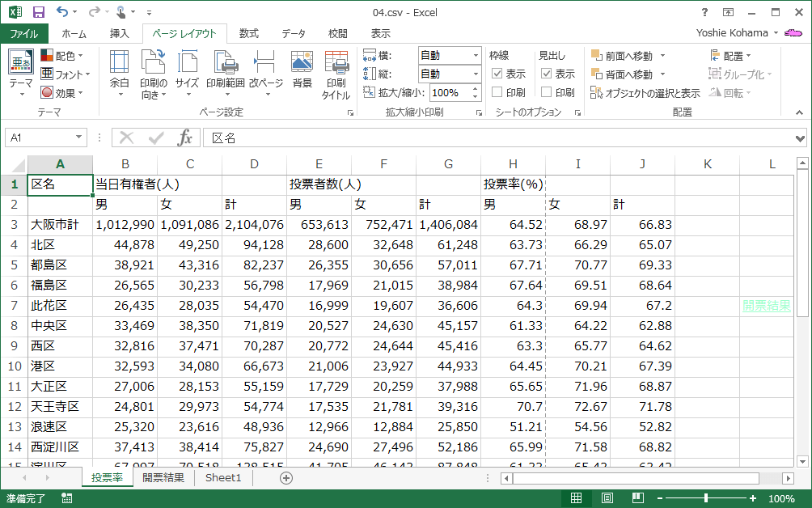The width and height of the screenshot is (812, 508).
Task: Open 拡大縮小印刷 dialog launcher
Action: (479, 113)
